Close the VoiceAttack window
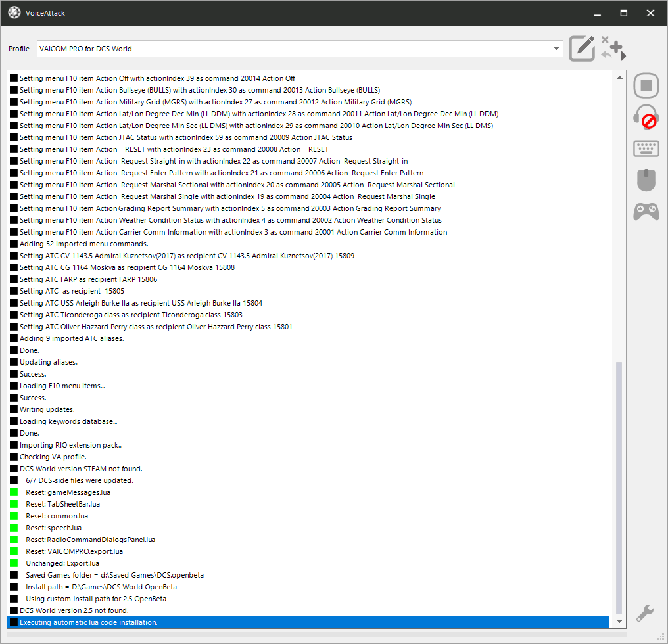Screen dimensions: 668x644 (650, 13)
